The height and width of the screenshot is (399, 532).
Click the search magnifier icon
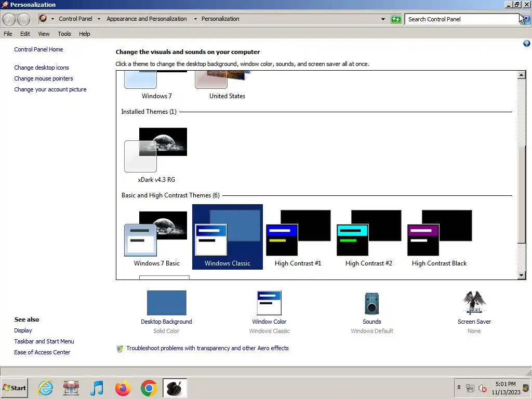coord(526,19)
